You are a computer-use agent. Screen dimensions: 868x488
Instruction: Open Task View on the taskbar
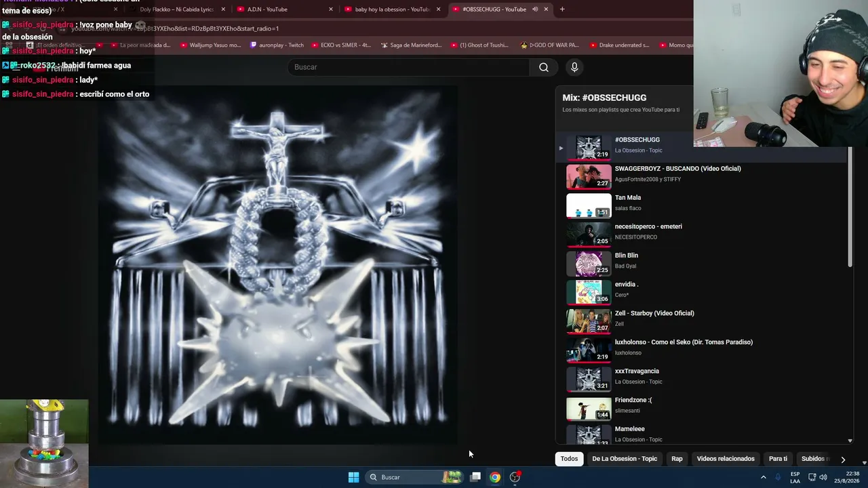[476, 477]
